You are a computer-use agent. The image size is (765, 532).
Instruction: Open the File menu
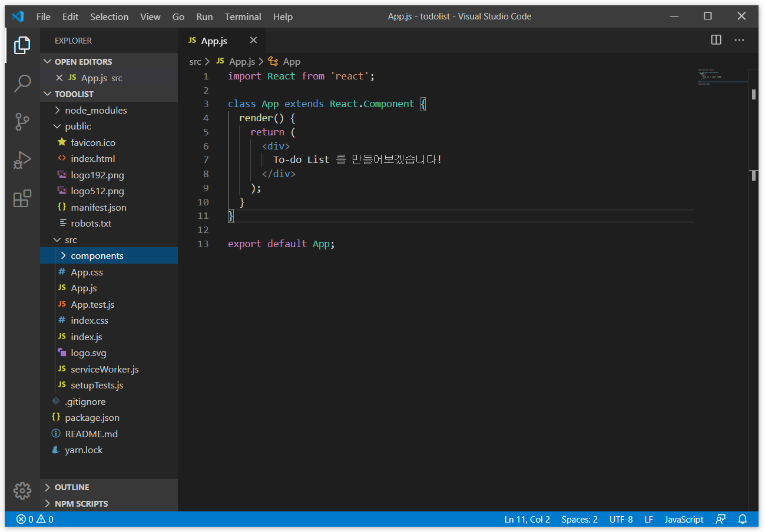pos(44,16)
